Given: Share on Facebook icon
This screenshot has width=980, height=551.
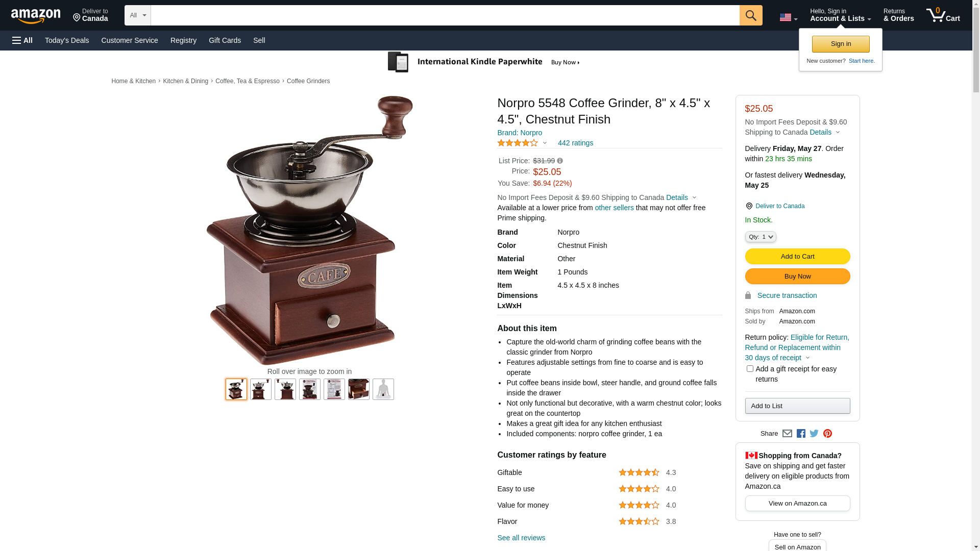Looking at the screenshot, I should 801,434.
